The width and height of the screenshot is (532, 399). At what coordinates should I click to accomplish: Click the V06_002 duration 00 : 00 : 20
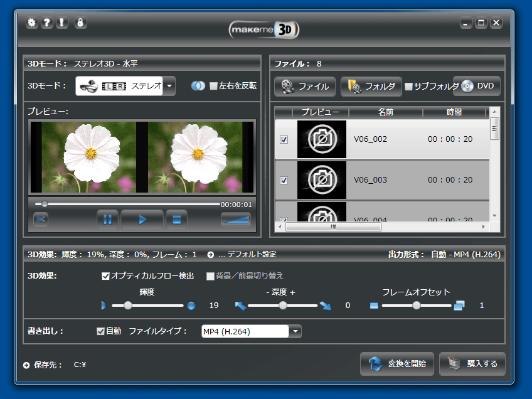[x=450, y=139]
